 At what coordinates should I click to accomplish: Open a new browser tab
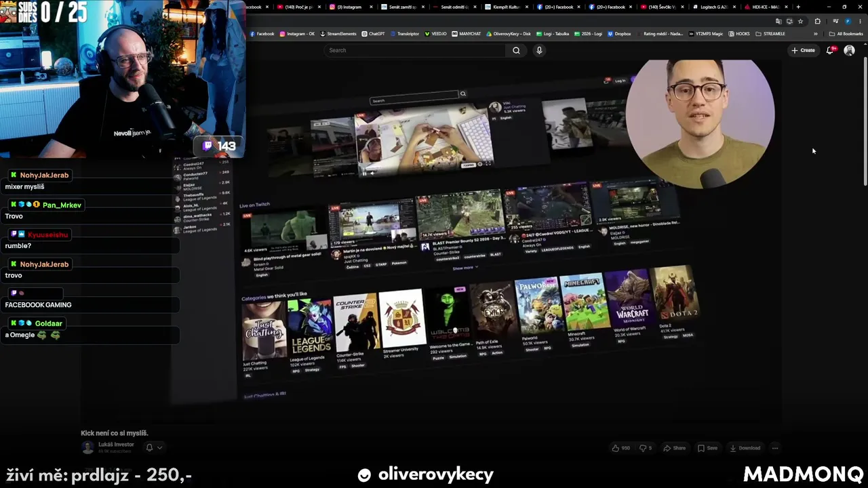click(798, 7)
